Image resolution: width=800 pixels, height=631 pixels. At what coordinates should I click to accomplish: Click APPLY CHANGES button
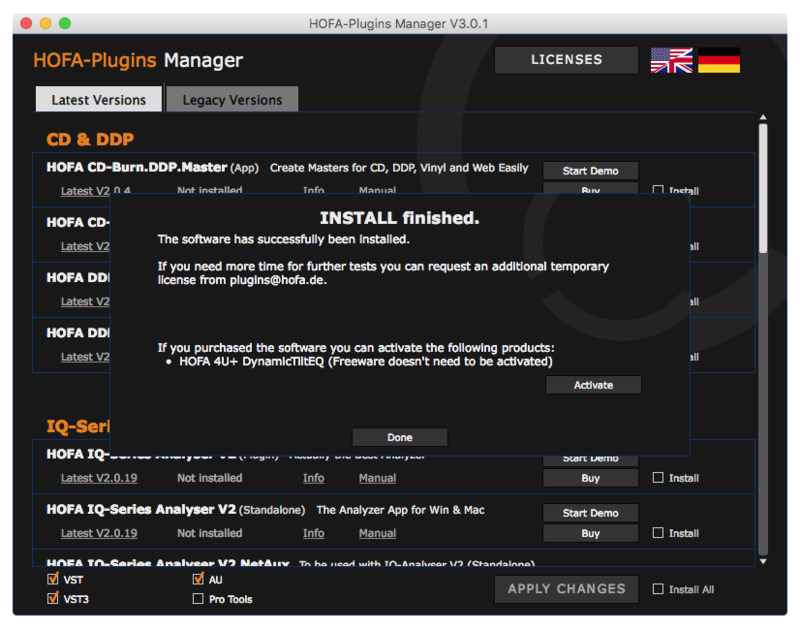point(566,589)
